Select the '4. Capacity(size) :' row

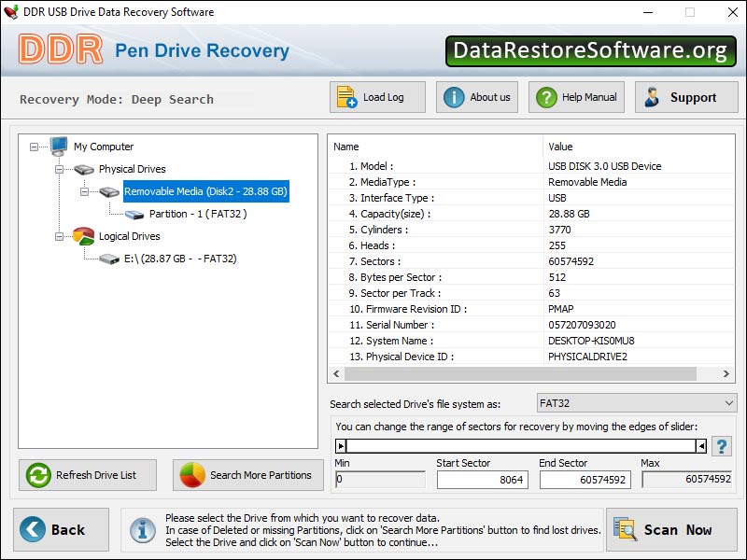530,214
